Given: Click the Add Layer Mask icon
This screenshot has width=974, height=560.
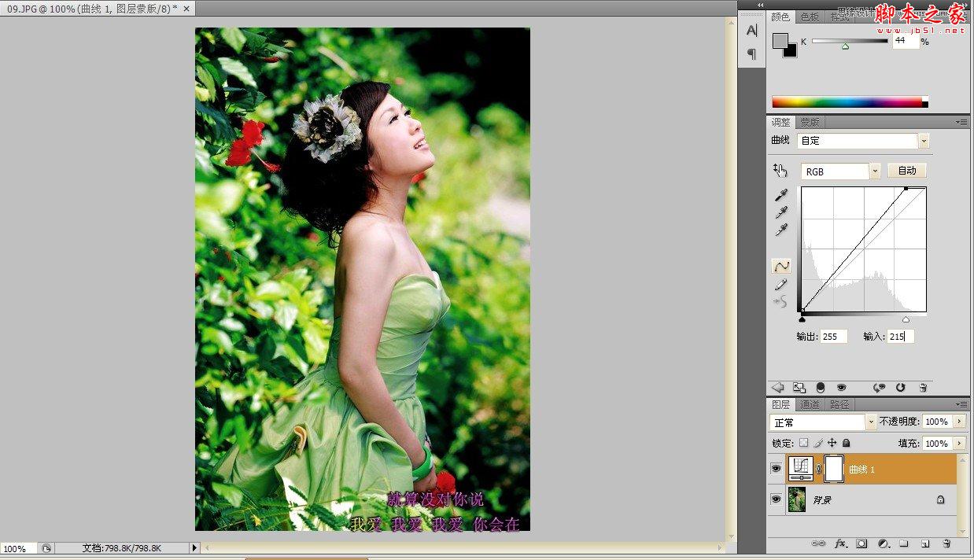Looking at the screenshot, I should 862,543.
